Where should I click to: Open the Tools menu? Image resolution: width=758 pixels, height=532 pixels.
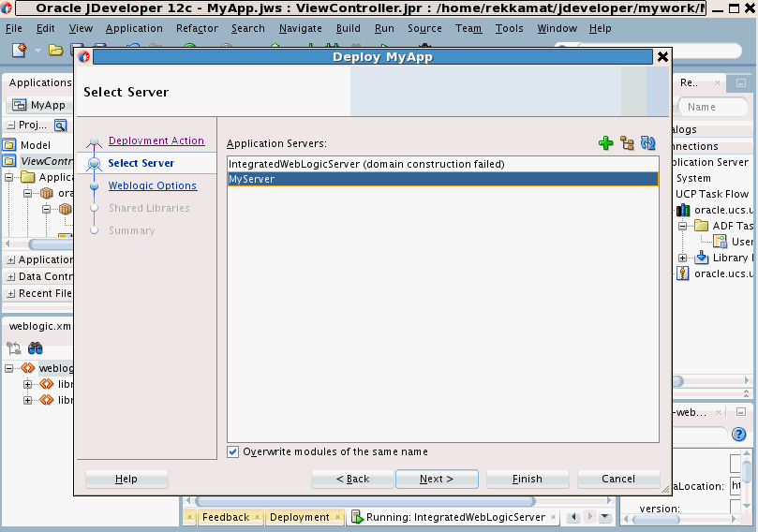point(509,28)
